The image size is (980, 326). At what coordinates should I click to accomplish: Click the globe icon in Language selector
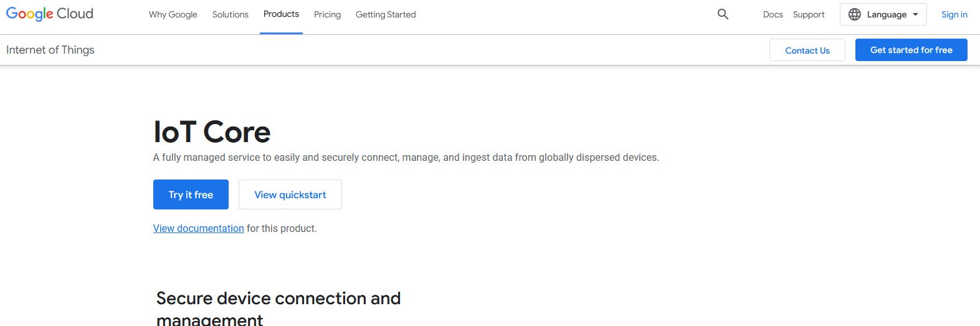[x=855, y=14]
